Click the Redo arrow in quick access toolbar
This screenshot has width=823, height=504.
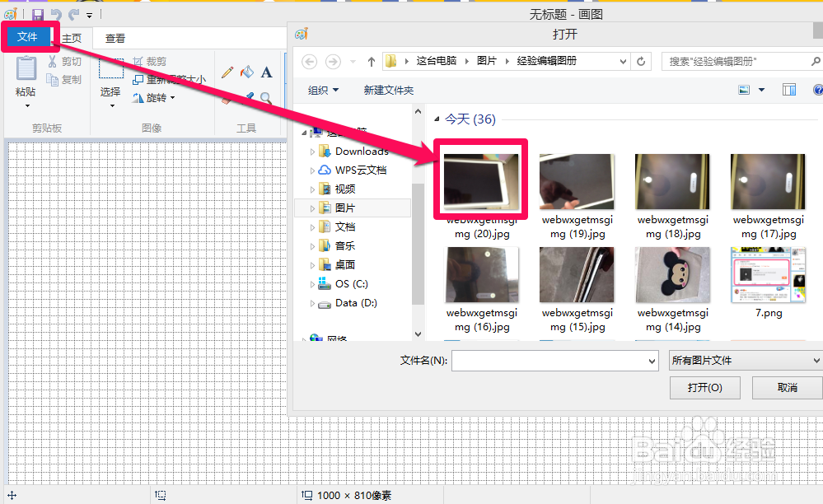coord(74,15)
